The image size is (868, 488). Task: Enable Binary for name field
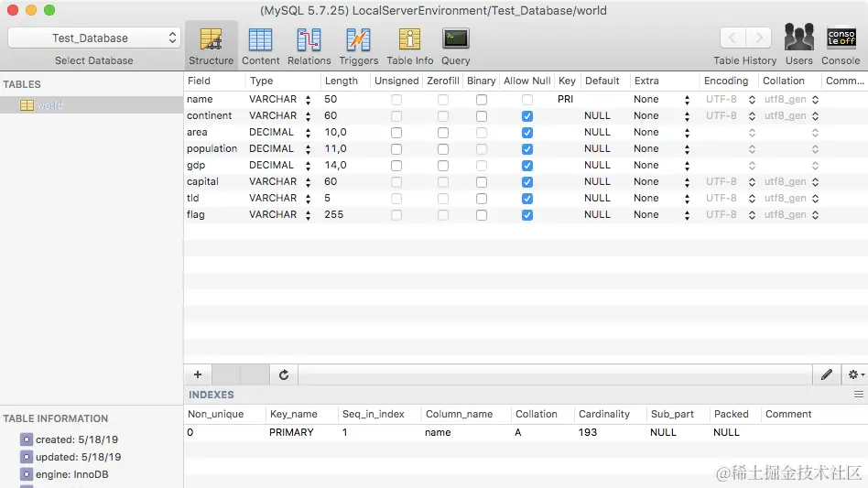(x=482, y=100)
